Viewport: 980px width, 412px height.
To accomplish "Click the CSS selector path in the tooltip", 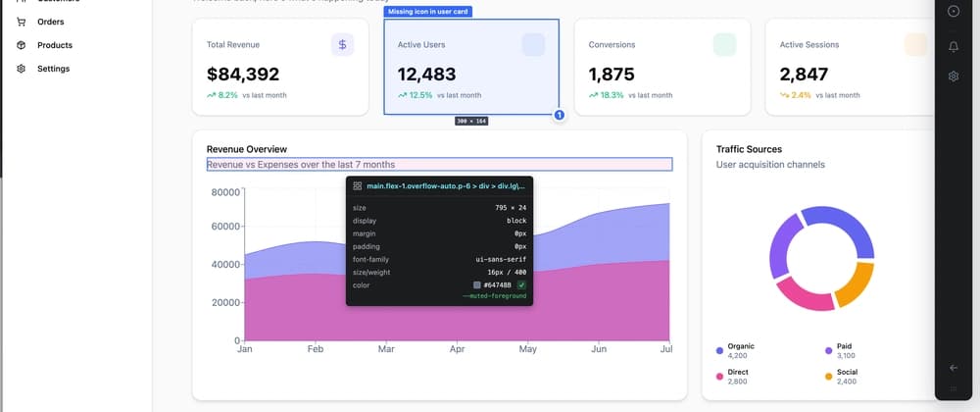I will (446, 185).
